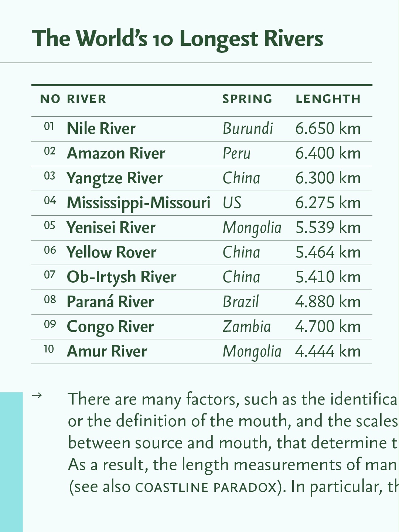The image size is (399, 532).
Task: Click the Mississippi-Missouri row name
Action: (x=139, y=203)
